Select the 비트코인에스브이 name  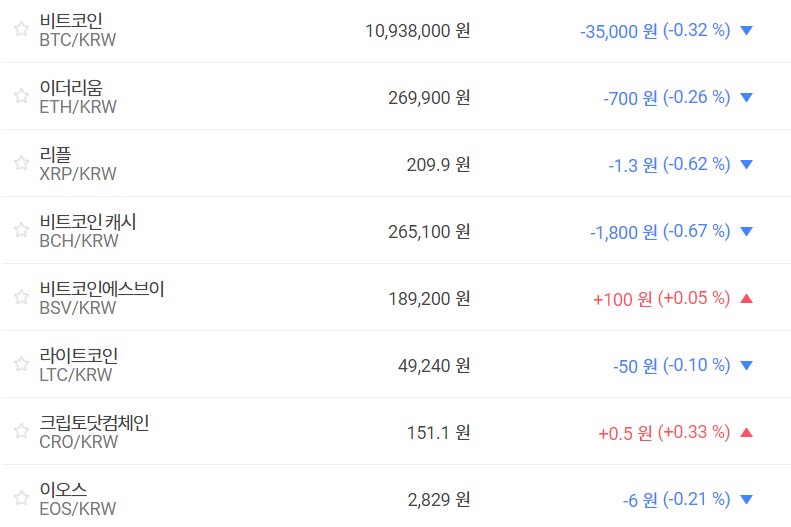point(102,289)
